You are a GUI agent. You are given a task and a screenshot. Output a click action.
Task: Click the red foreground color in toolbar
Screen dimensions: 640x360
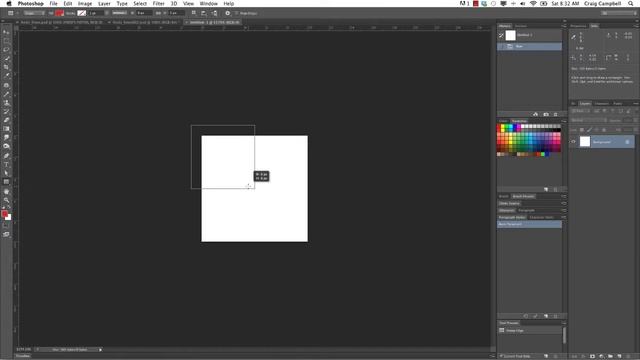click(x=4, y=214)
